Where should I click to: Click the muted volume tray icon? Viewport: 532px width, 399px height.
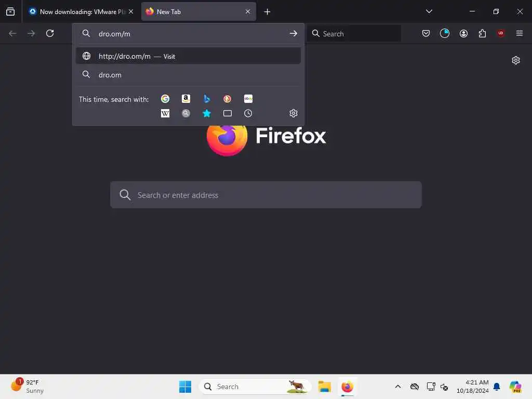(444, 387)
